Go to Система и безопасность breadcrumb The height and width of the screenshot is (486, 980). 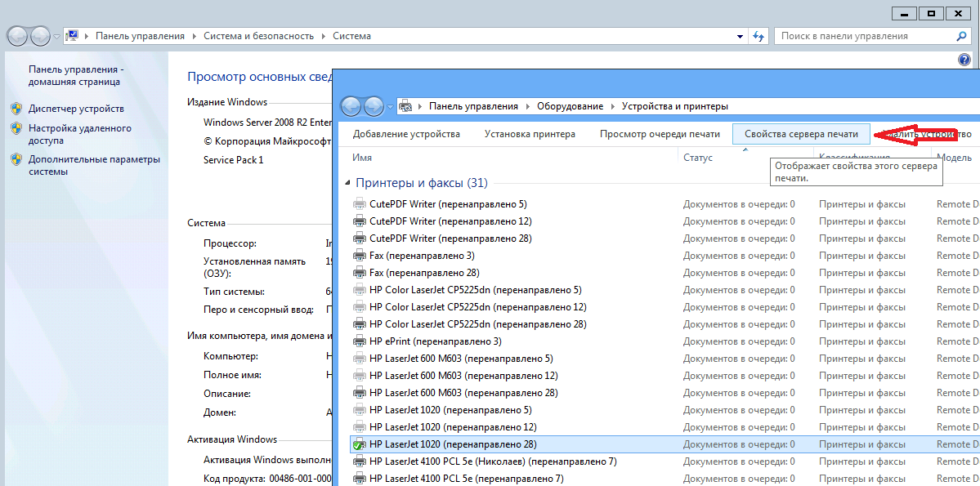tap(259, 36)
